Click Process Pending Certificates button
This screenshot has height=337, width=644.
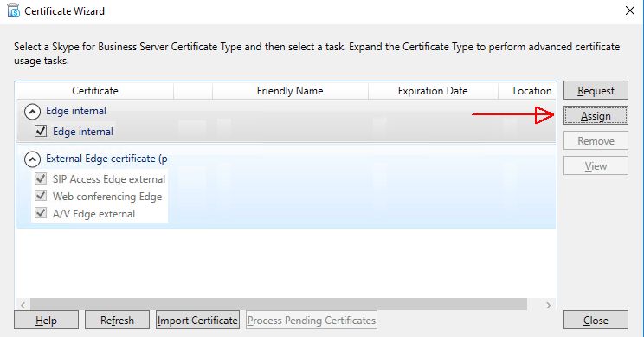tap(312, 320)
